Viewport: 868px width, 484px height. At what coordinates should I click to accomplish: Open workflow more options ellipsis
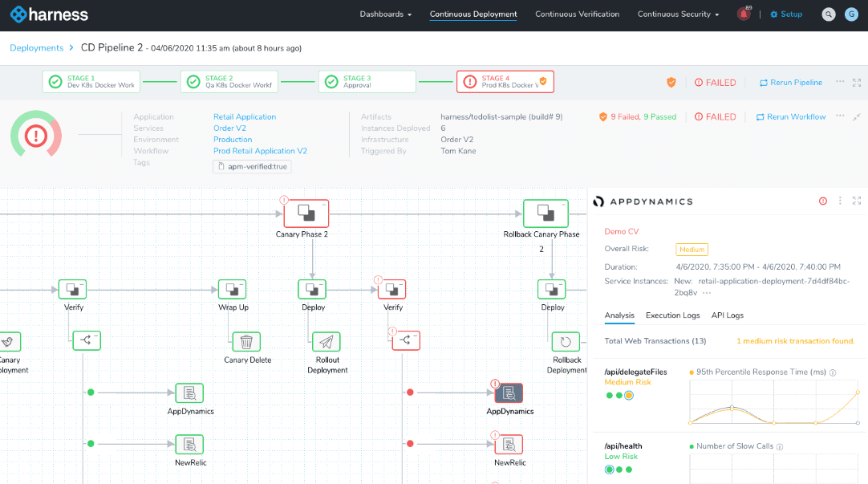pos(840,116)
